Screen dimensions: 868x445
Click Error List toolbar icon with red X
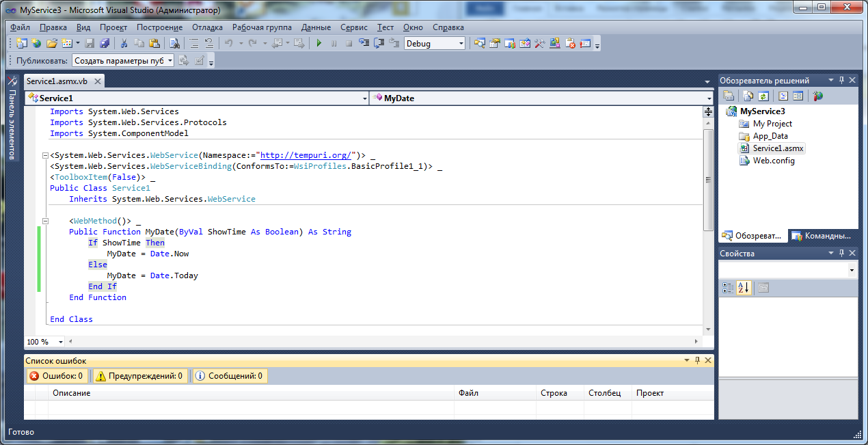coord(571,43)
